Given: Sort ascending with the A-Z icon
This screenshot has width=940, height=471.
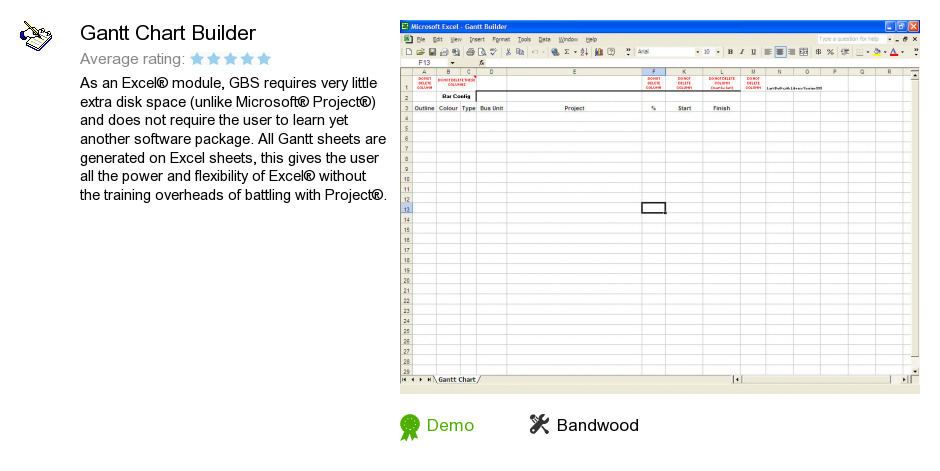Looking at the screenshot, I should (584, 52).
